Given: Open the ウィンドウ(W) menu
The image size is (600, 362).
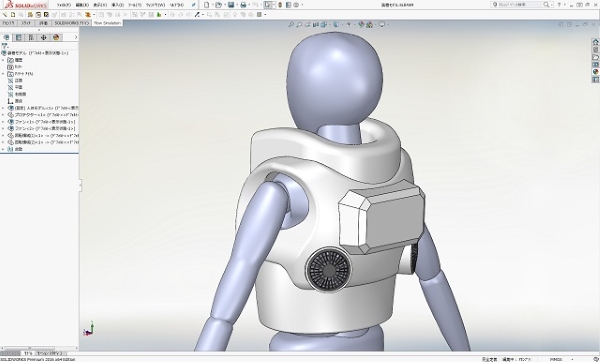Looking at the screenshot, I should (x=155, y=5).
